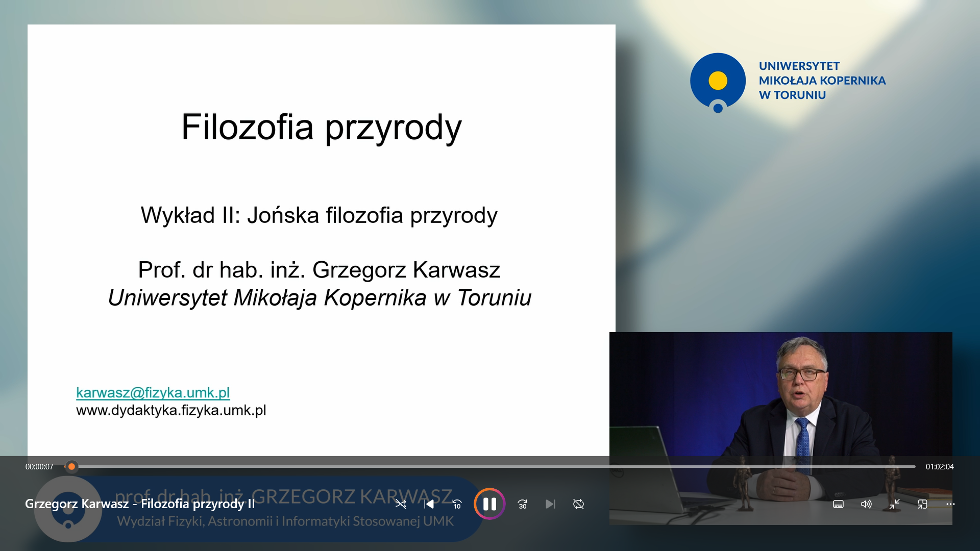Open the more options menu
Screen dimensions: 980x551
950,504
